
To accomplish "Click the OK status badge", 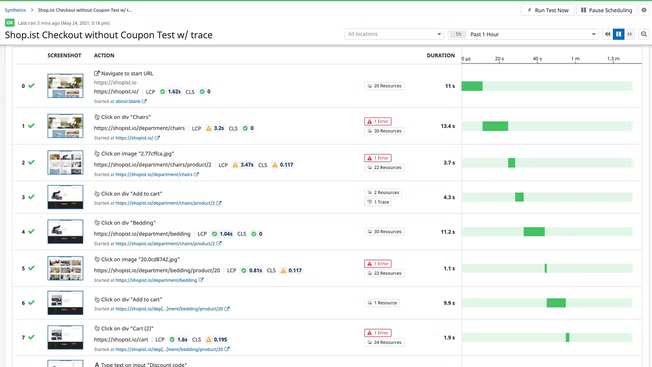I will pos(10,23).
